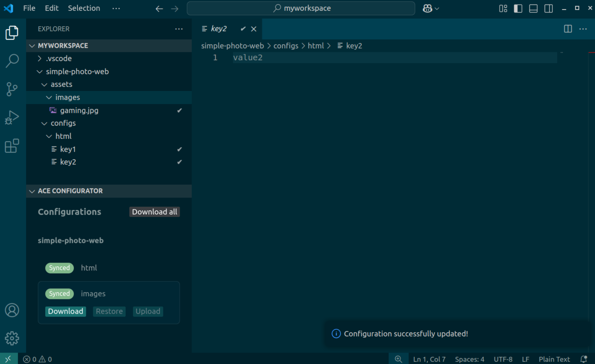The image size is (595, 364).
Task: Open the Manage gear icon
Action: point(12,338)
